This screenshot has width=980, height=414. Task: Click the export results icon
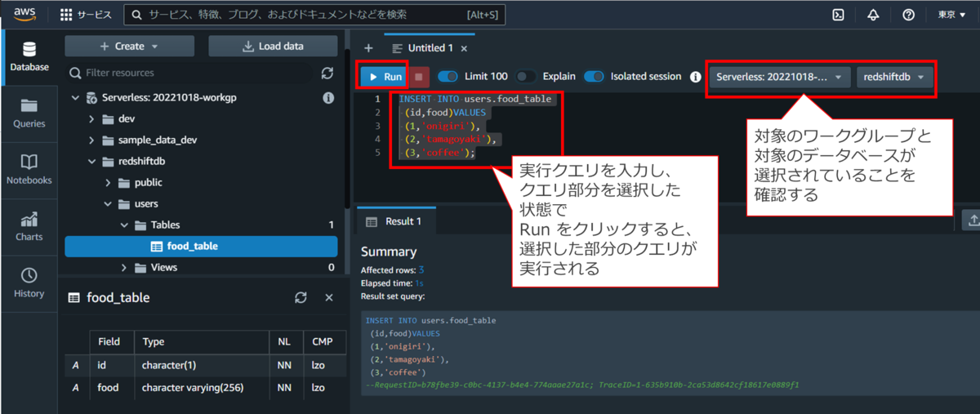[x=973, y=220]
